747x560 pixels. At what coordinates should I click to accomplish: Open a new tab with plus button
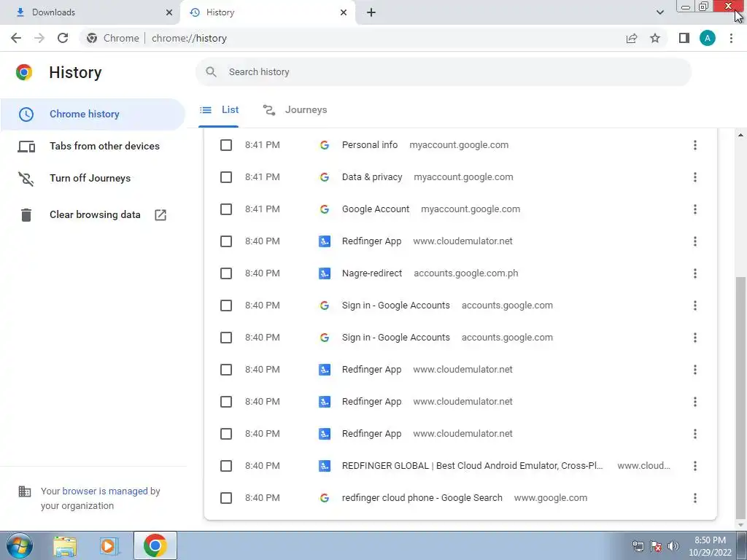tap(371, 12)
